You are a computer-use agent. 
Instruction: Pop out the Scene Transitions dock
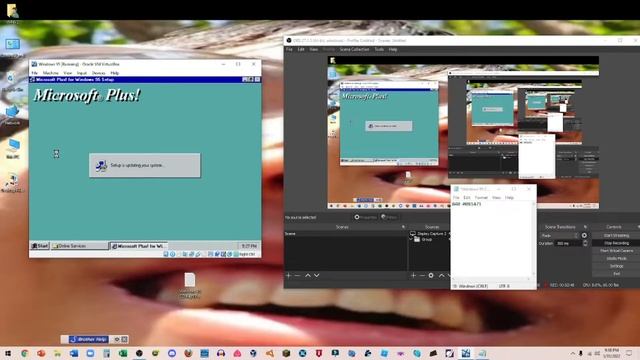pyautogui.click(x=585, y=227)
